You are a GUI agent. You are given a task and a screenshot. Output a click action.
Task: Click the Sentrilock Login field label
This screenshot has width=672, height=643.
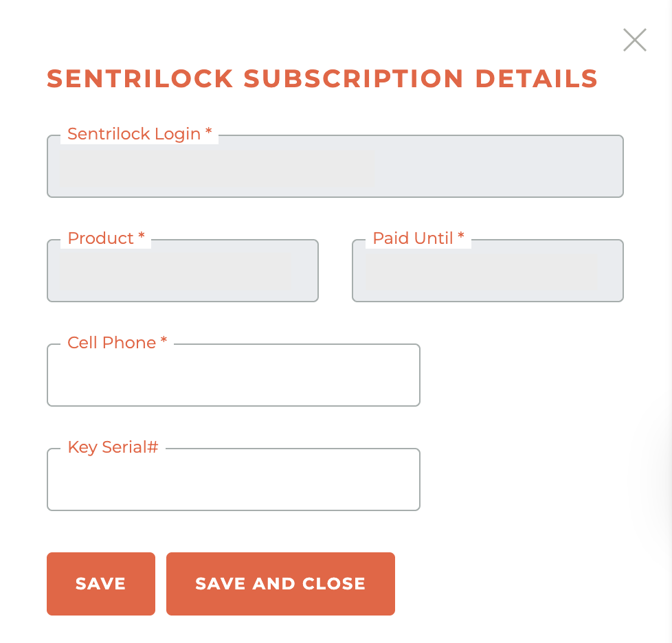point(137,134)
